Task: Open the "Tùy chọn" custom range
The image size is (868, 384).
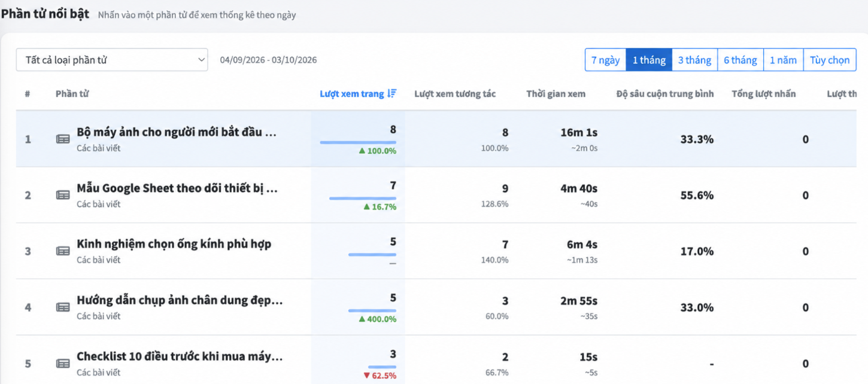Action: (x=830, y=60)
